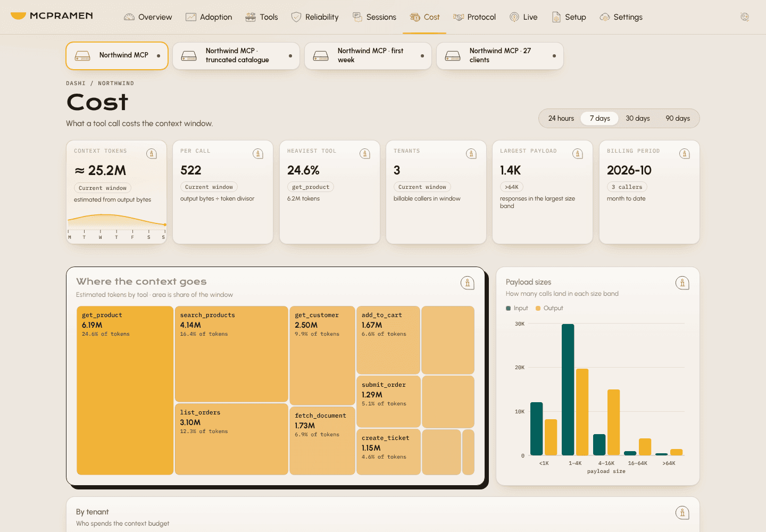The width and height of the screenshot is (766, 532).
Task: Click the MCPRAMEN logo
Action: click(52, 16)
